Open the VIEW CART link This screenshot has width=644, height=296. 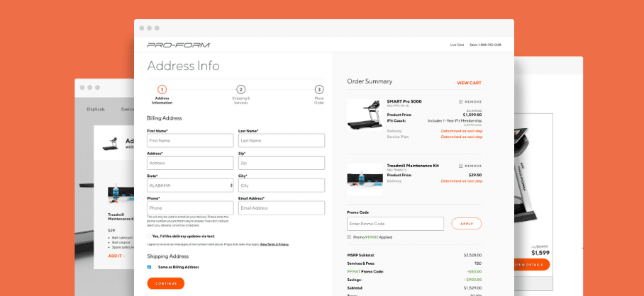click(x=469, y=83)
